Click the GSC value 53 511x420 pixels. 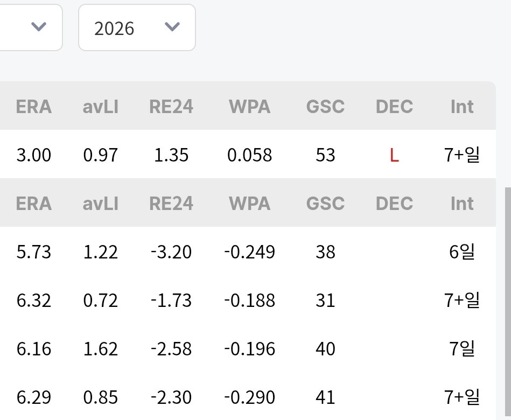pos(325,155)
